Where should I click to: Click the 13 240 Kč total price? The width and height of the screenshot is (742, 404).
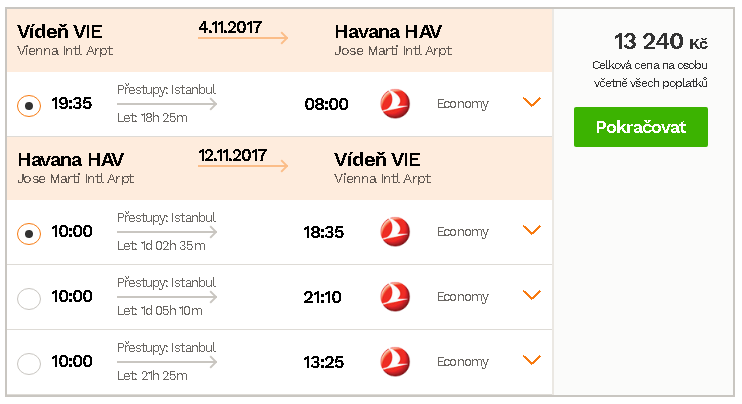pyautogui.click(x=661, y=41)
